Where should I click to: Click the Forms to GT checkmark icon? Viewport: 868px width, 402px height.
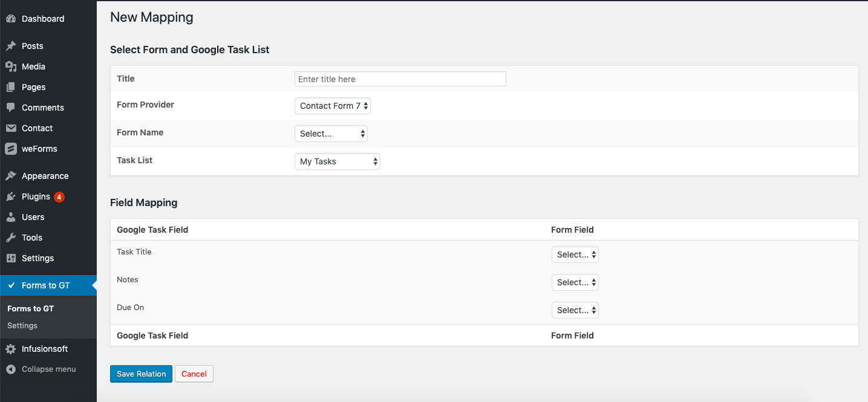(x=11, y=285)
